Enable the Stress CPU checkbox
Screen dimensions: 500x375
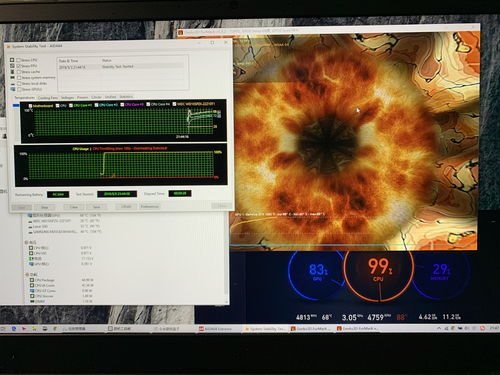[x=19, y=60]
